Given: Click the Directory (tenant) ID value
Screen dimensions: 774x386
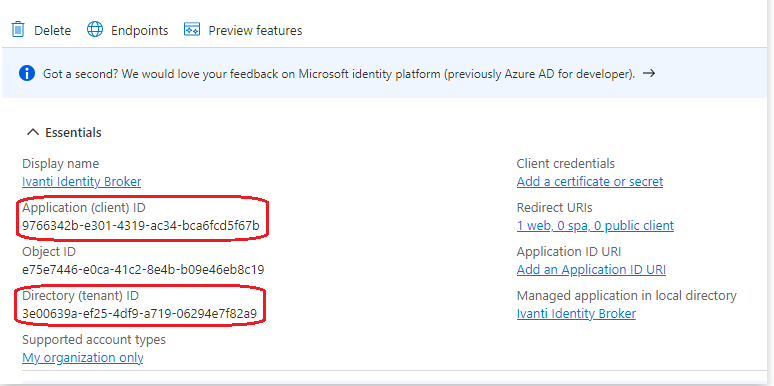Looking at the screenshot, I should [x=140, y=313].
